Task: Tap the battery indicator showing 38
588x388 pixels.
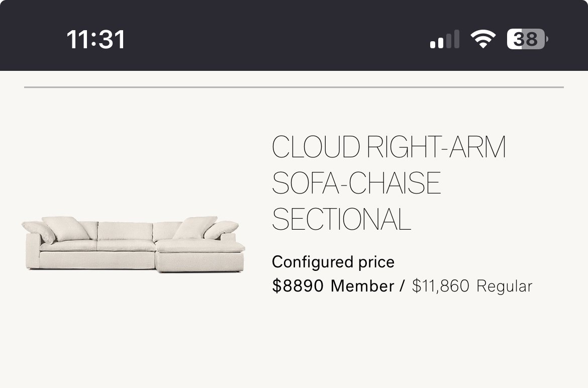Action: tap(527, 39)
